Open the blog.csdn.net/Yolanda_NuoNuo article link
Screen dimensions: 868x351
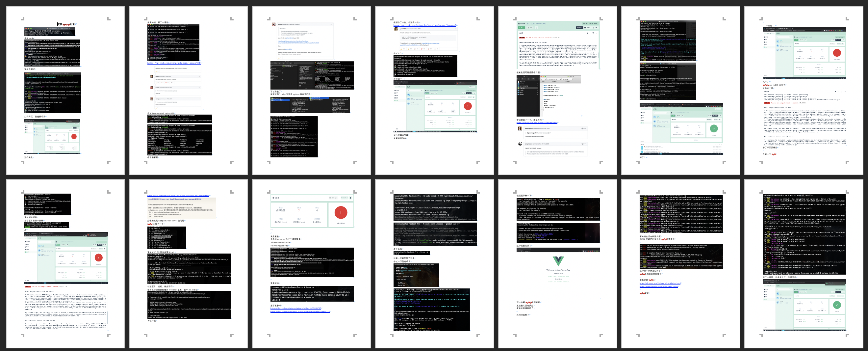300,311
